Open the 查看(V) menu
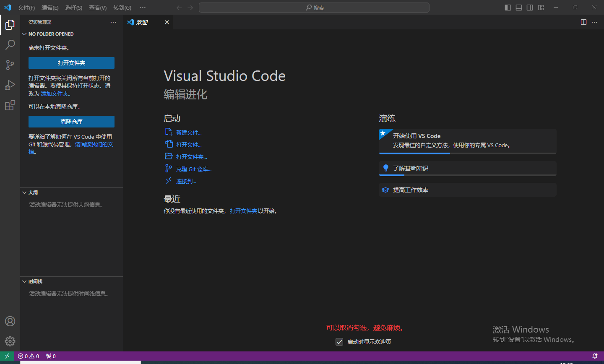Screen dimensions: 604x364 [x=98, y=8]
